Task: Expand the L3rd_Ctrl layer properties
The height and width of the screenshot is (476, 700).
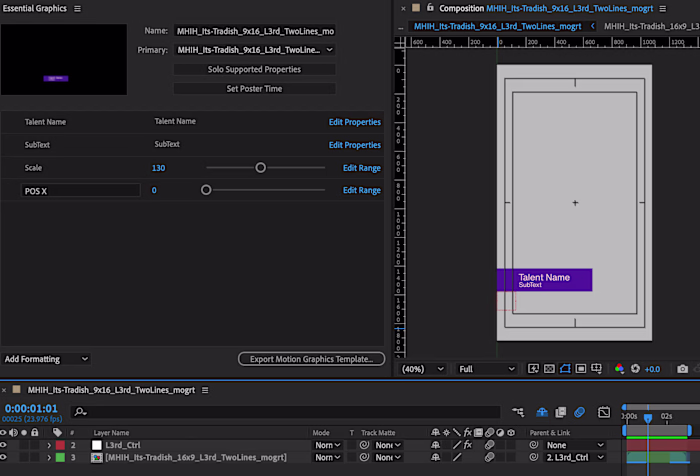Action: point(49,445)
